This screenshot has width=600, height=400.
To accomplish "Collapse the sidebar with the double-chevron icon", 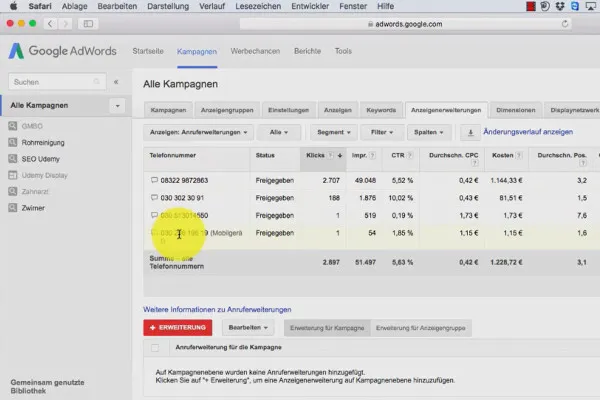I will pyautogui.click(x=116, y=82).
